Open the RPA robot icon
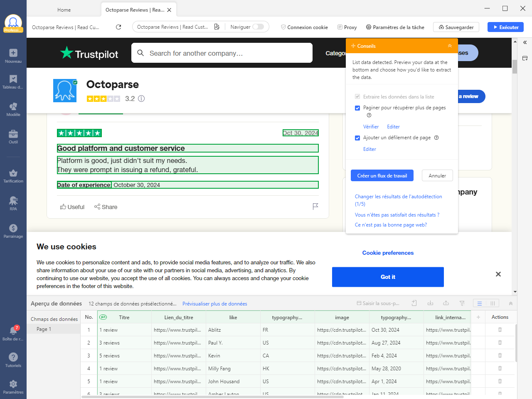This screenshot has width=532, height=399. 13,203
